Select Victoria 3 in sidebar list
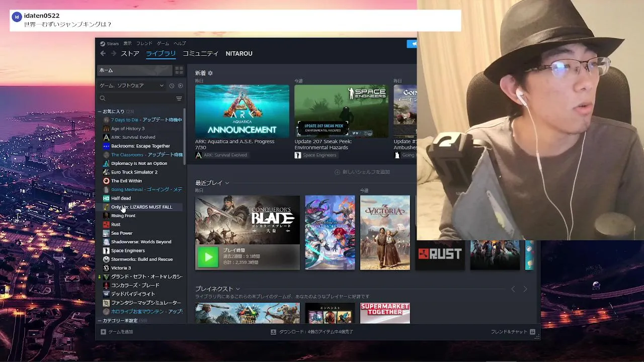Screen dimensions: 644x362 pyautogui.click(x=142, y=268)
